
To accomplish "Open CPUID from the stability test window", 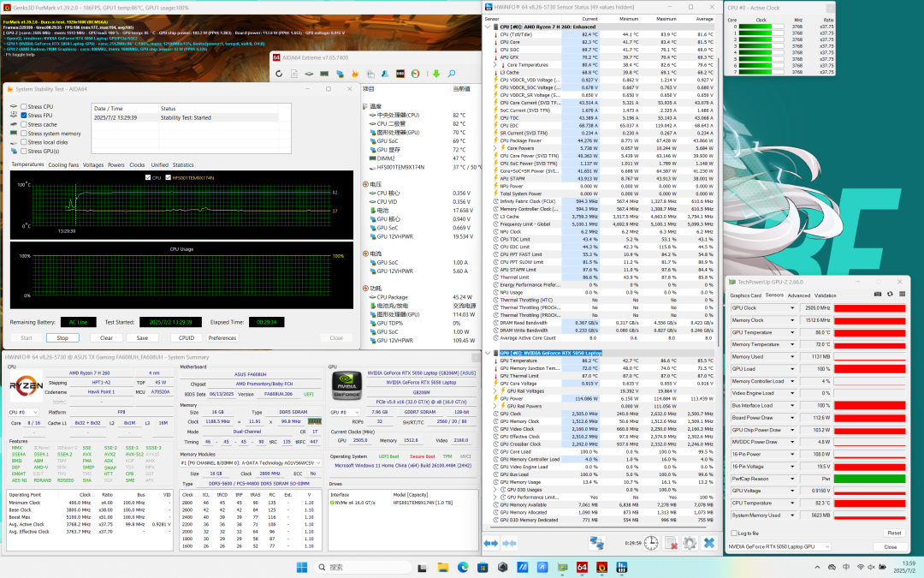I will point(187,338).
